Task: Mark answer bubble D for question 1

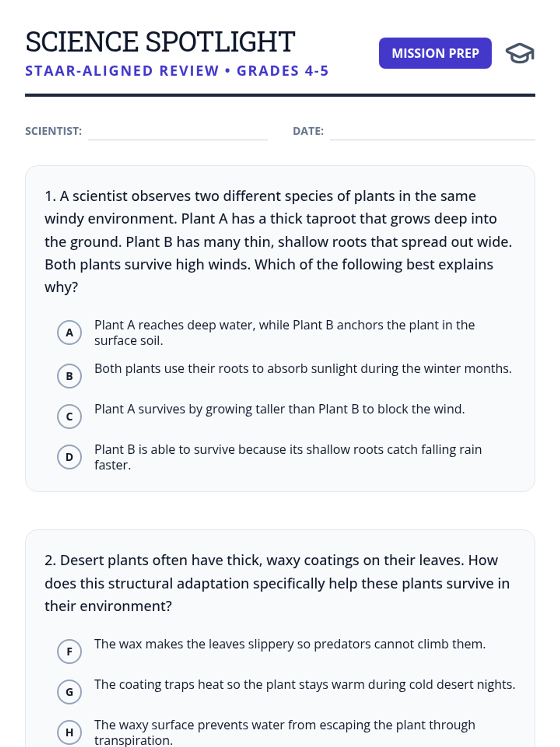Action: click(70, 457)
